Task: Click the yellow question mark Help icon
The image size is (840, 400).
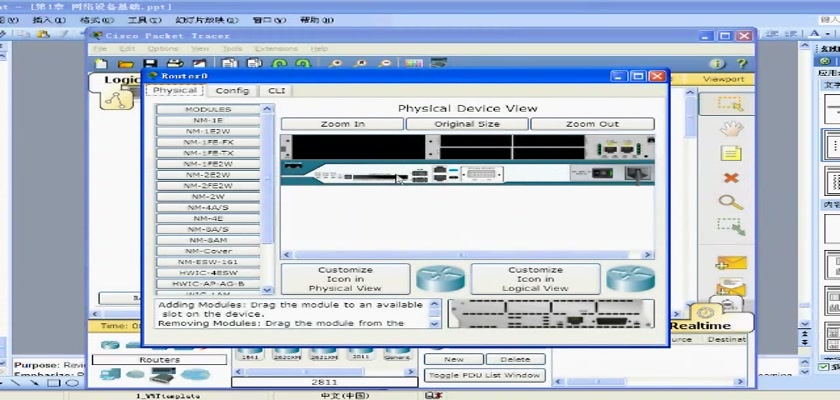Action: point(742,64)
